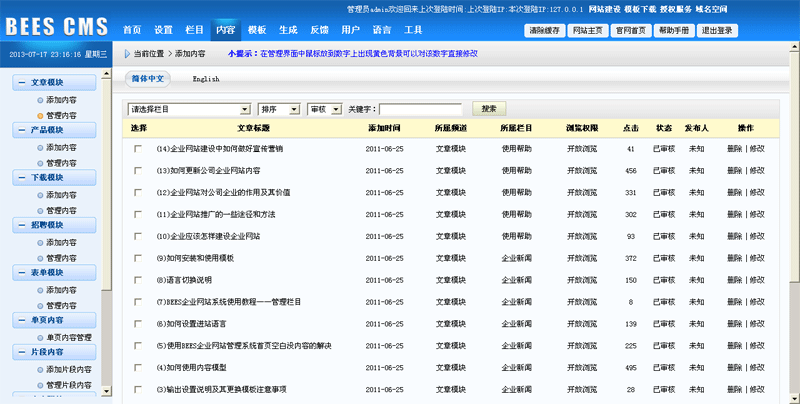Select 添加片段内容 in the sidebar

69,369
